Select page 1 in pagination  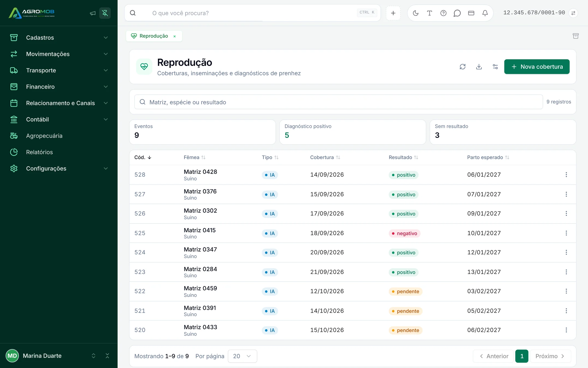pos(522,356)
